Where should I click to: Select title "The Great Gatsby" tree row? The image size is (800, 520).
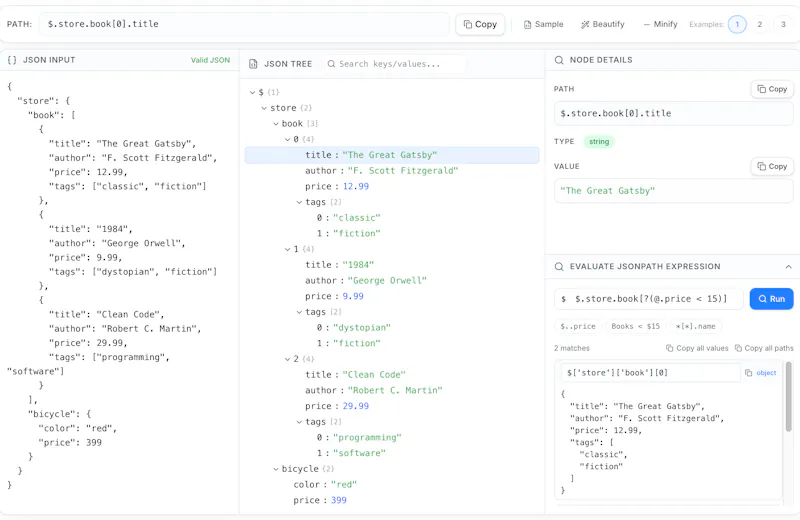pyautogui.click(x=392, y=155)
